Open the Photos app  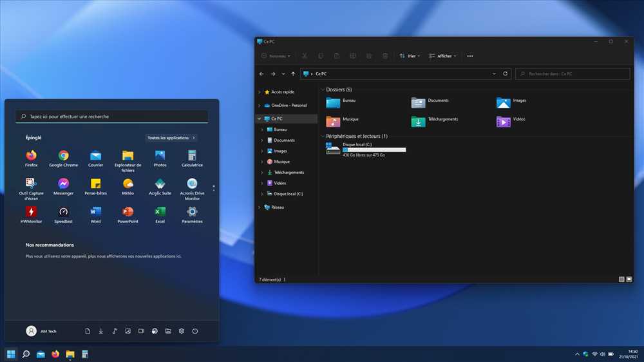coord(160,158)
